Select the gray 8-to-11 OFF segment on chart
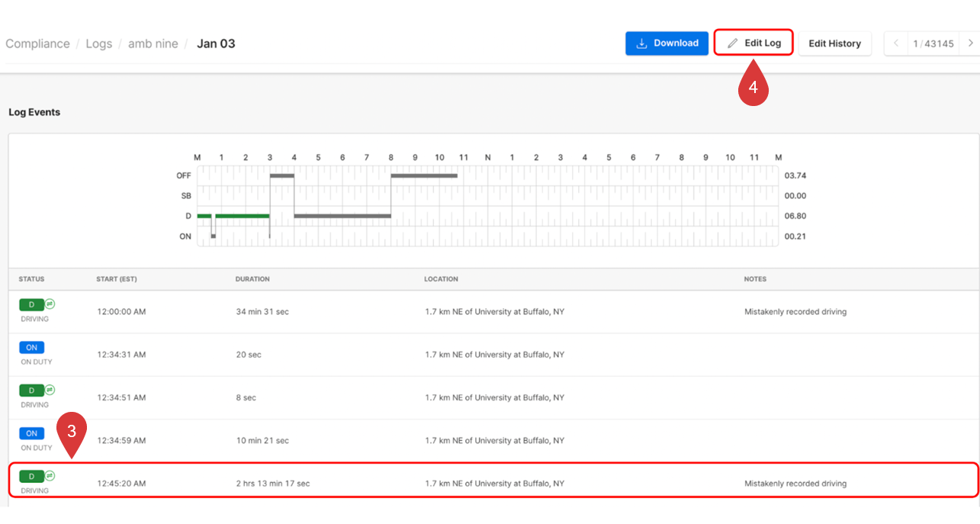Viewport: 980px width, 524px height. pyautogui.click(x=425, y=175)
